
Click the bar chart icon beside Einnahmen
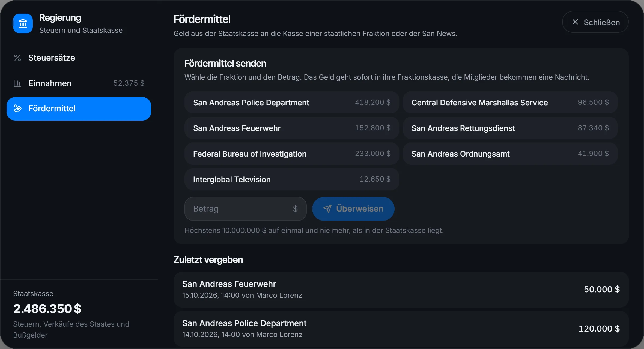pos(17,83)
